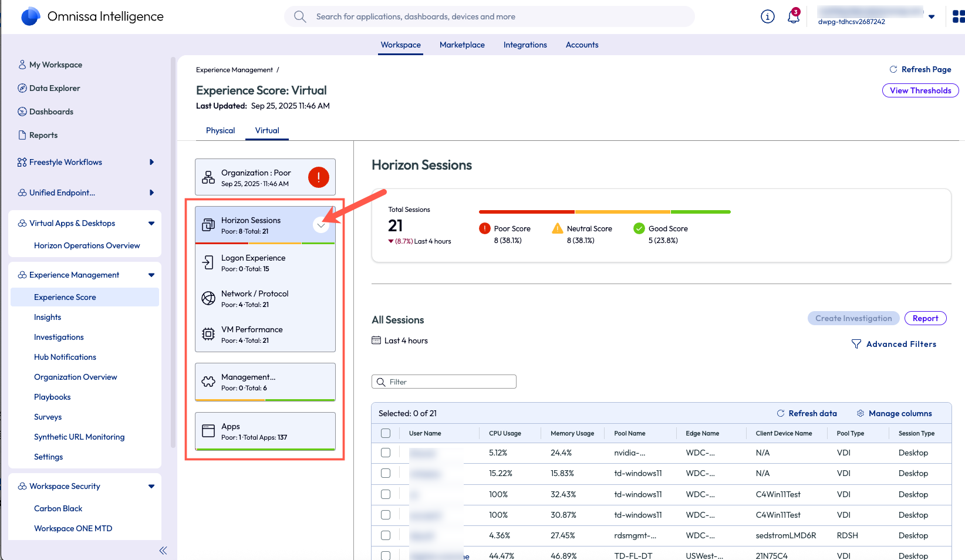
Task: Click the red Organization Poor alert icon
Action: point(318,177)
